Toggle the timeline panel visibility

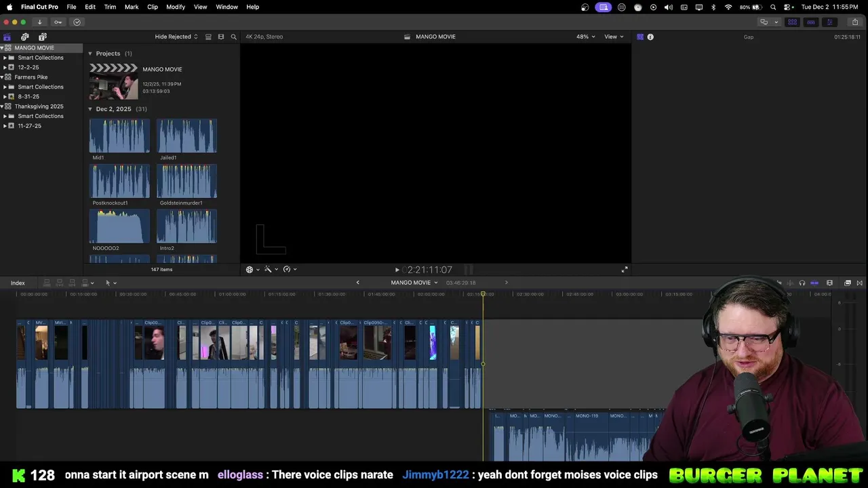(x=810, y=22)
